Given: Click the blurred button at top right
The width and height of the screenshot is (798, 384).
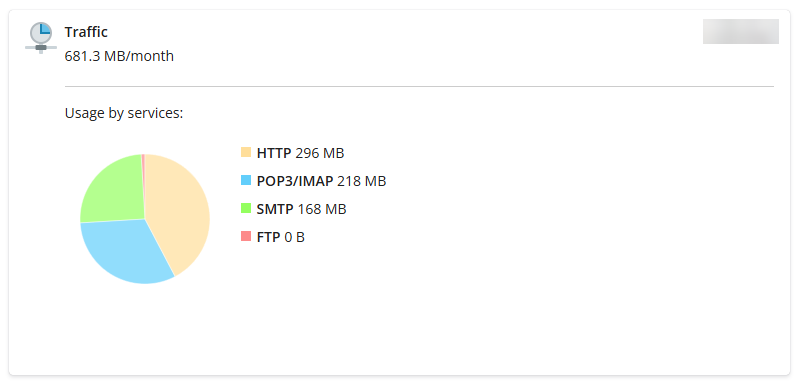Looking at the screenshot, I should tap(740, 32).
